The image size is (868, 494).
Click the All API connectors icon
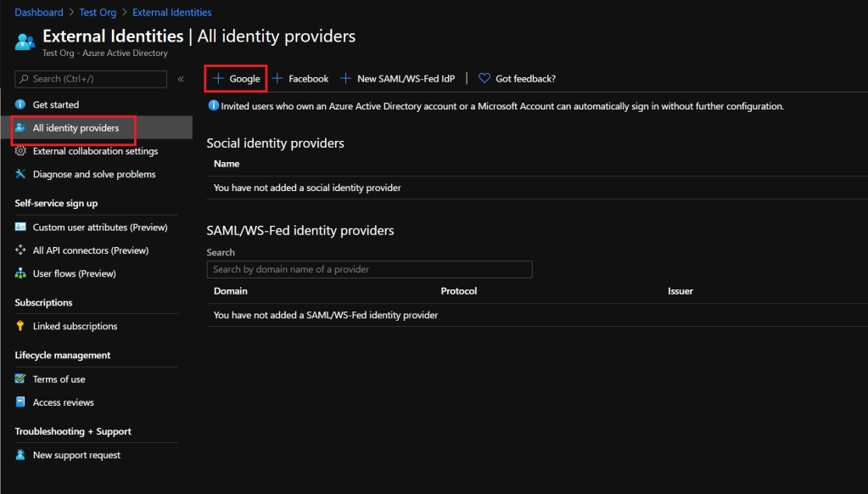pos(20,250)
